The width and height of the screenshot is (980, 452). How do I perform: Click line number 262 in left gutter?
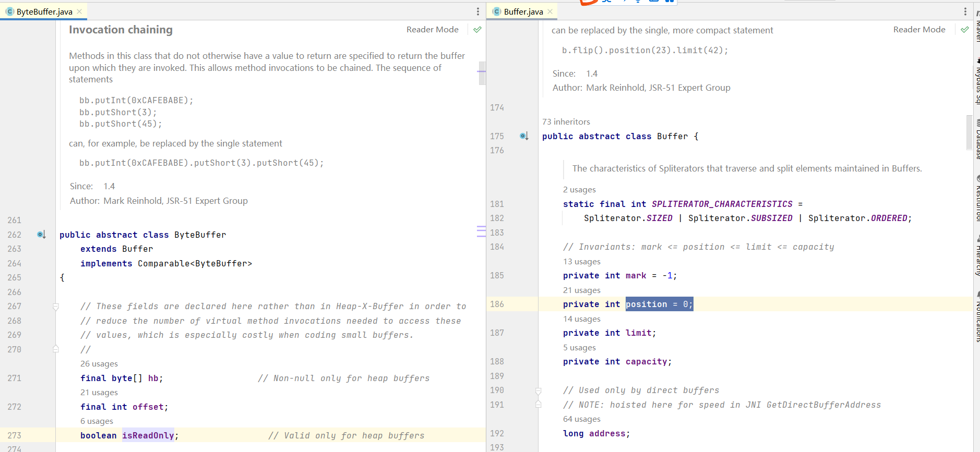[14, 235]
